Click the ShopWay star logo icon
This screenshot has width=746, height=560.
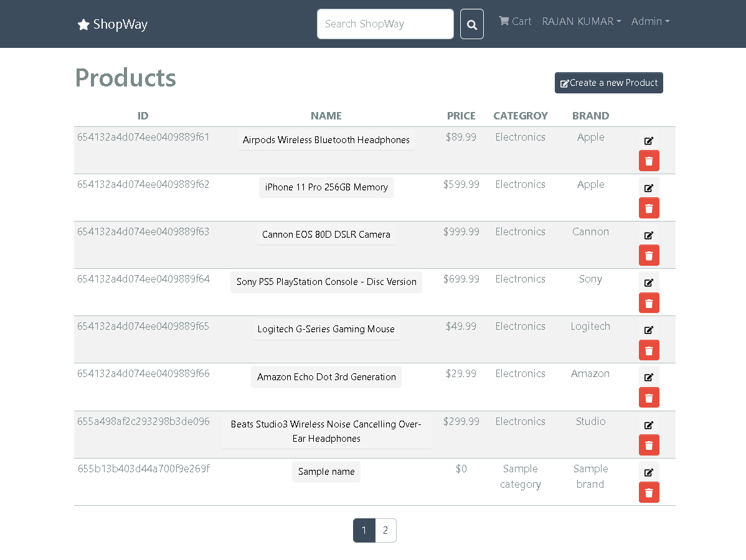tap(83, 24)
